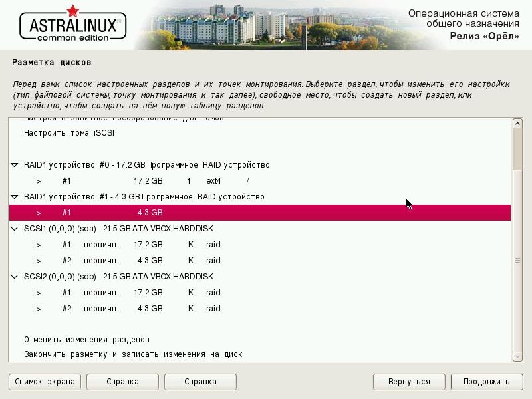This screenshot has height=399, width=532.
Task: Choose 'Настроить тома iSCSI' option
Action: point(69,133)
